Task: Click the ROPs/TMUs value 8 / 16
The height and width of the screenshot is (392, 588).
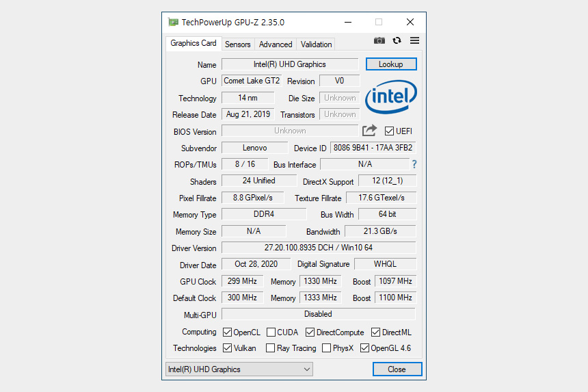Action: (x=245, y=164)
